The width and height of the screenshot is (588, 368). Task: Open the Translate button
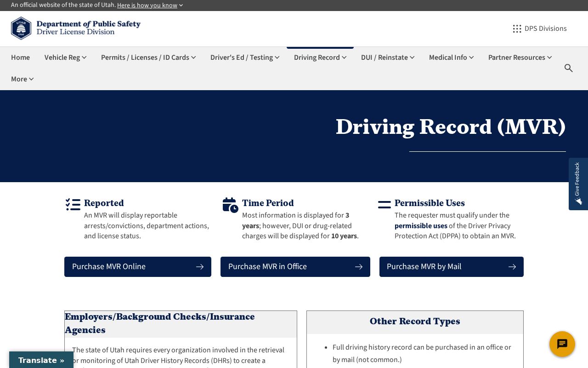pyautogui.click(x=41, y=360)
